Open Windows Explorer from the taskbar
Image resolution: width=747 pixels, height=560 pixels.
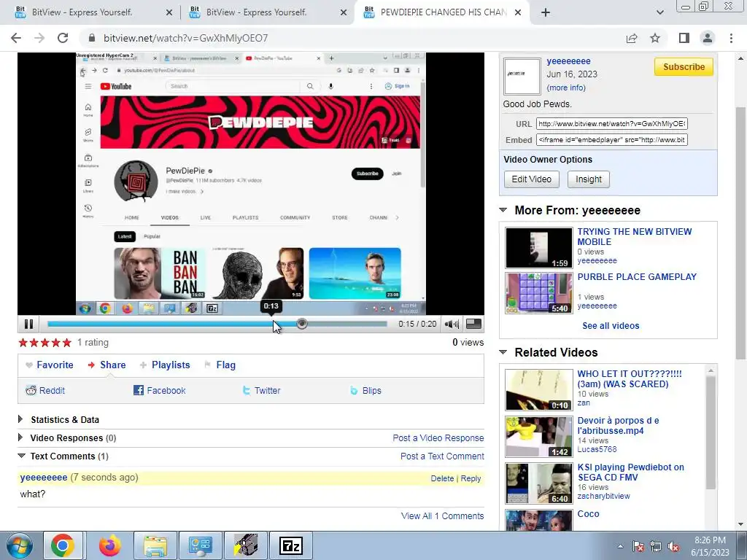click(155, 545)
